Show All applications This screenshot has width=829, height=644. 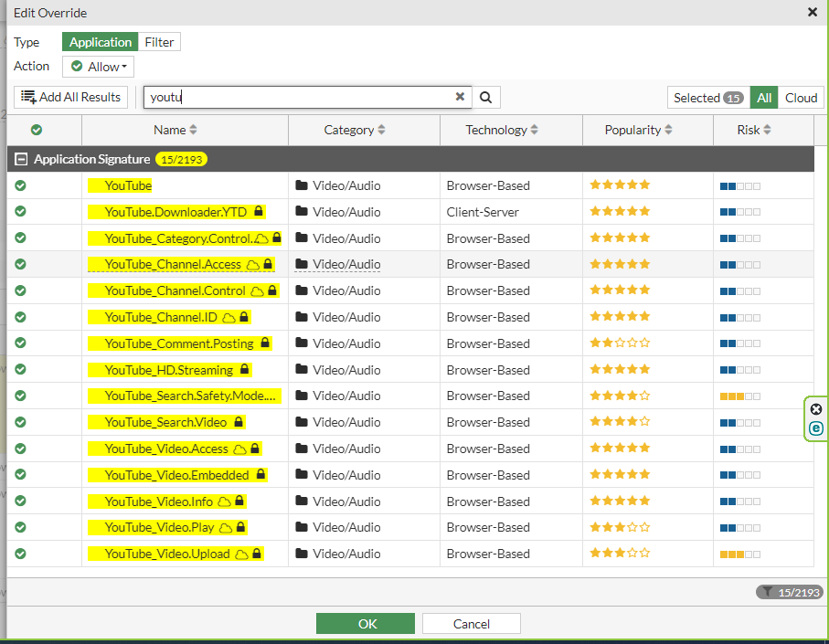click(x=764, y=98)
